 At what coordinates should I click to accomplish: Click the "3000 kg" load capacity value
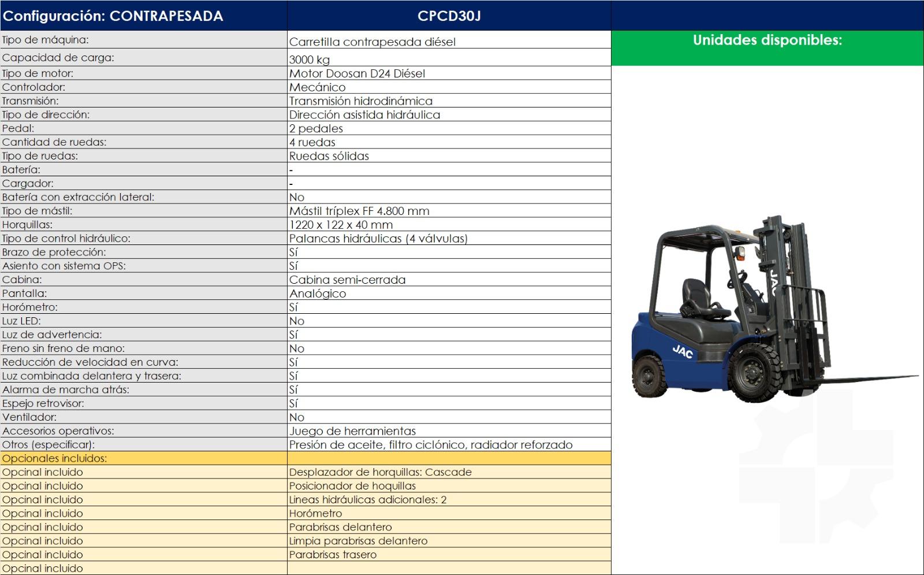(x=310, y=60)
